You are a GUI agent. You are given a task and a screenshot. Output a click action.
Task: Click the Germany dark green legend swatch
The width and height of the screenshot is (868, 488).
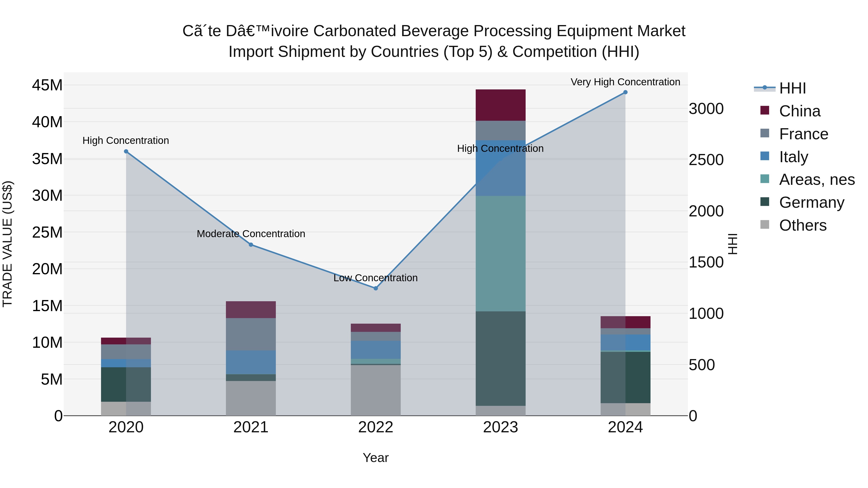tap(765, 201)
